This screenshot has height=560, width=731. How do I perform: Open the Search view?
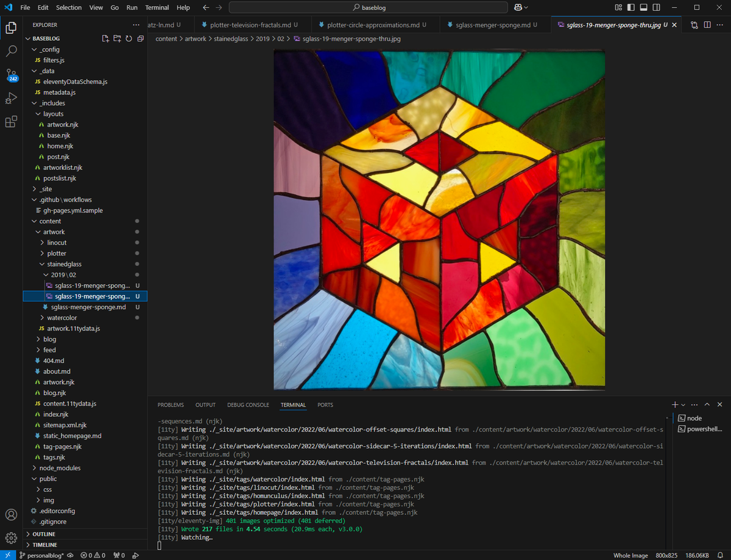click(x=11, y=51)
